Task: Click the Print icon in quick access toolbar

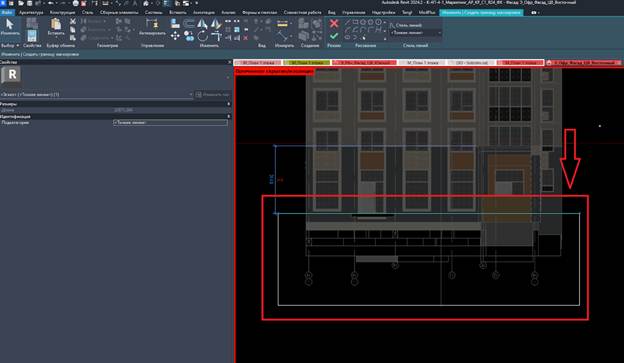Action: pyautogui.click(x=76, y=3)
